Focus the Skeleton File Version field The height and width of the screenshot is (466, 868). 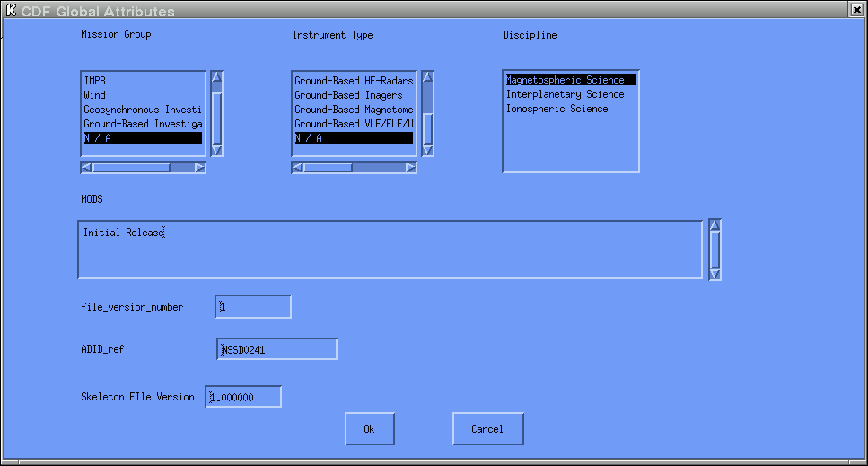pos(243,397)
